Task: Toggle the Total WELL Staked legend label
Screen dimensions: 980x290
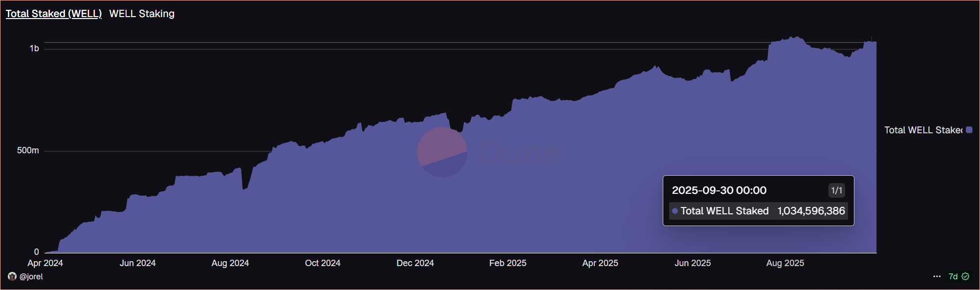Action: (x=923, y=130)
